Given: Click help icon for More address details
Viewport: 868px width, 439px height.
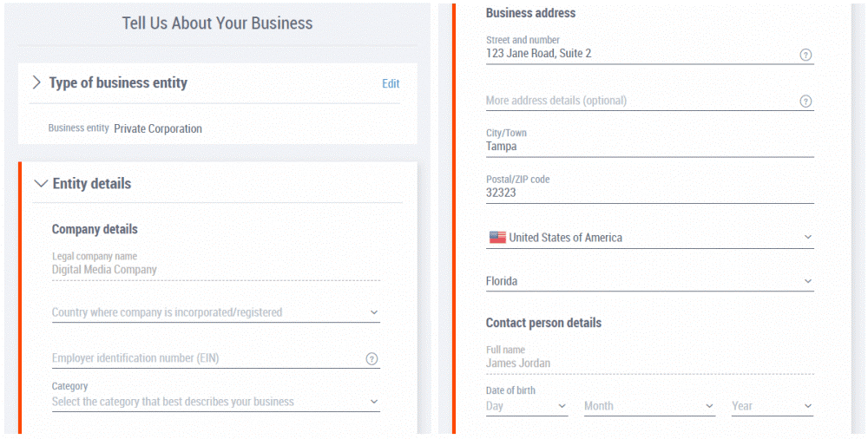Looking at the screenshot, I should 806,102.
